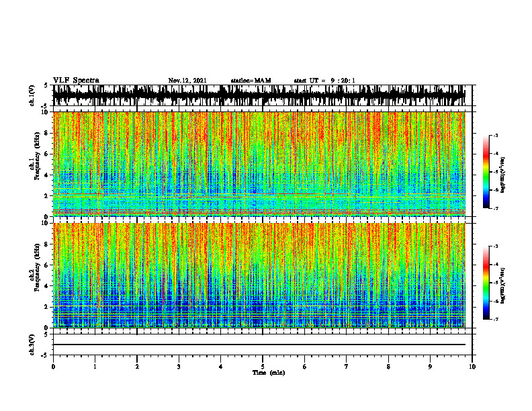Viewport: 532px width, 411px height.
Task: Click the ch.1 color scale bar
Action: 486,172
